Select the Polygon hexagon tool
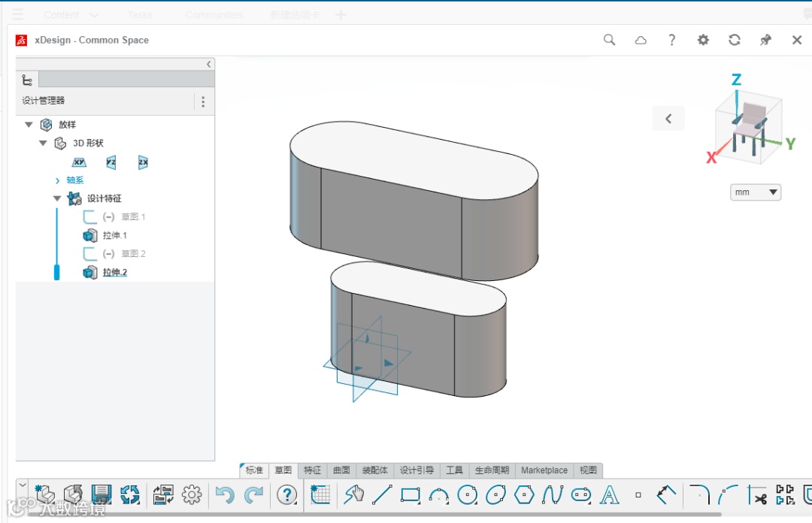 point(524,494)
